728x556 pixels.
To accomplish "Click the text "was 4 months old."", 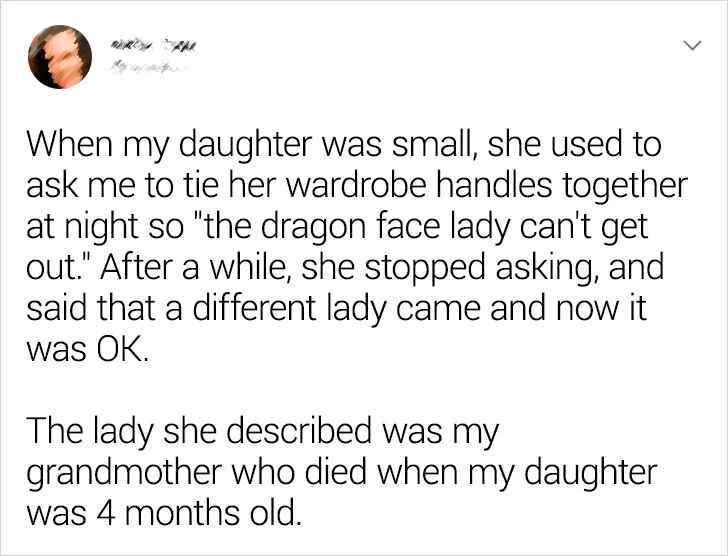I will [x=162, y=516].
